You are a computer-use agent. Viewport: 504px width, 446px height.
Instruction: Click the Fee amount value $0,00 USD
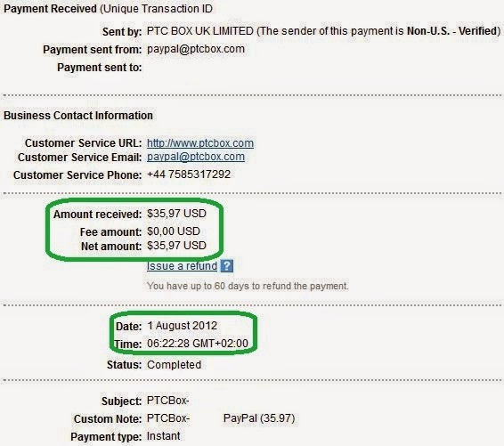coord(174,231)
